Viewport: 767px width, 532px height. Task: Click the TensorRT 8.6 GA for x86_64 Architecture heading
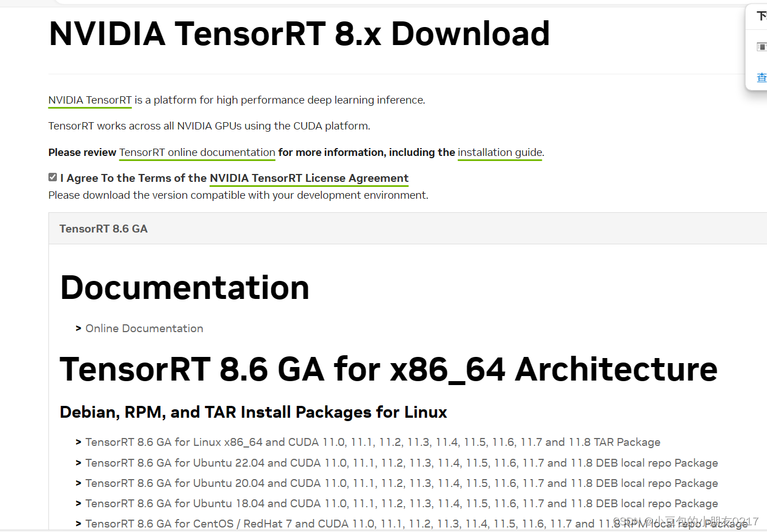pyautogui.click(x=389, y=370)
